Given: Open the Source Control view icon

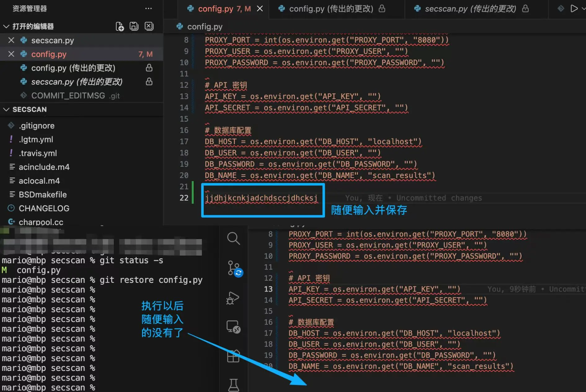Looking at the screenshot, I should coord(234,268).
